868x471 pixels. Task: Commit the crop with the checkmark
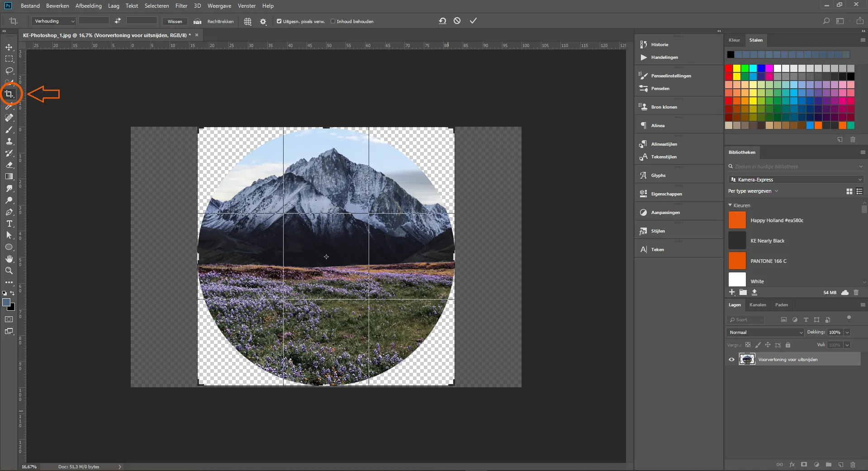click(473, 21)
